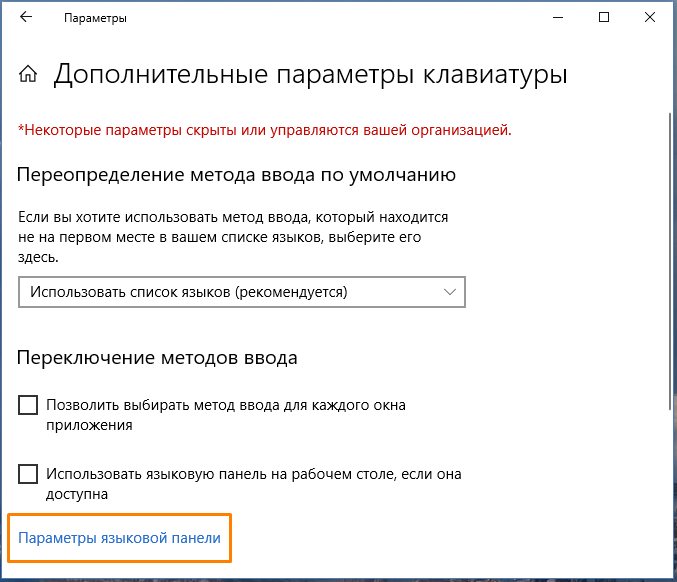This screenshot has width=677, height=582.
Task: Open the Home icon next to the page title
Action: coord(28,74)
